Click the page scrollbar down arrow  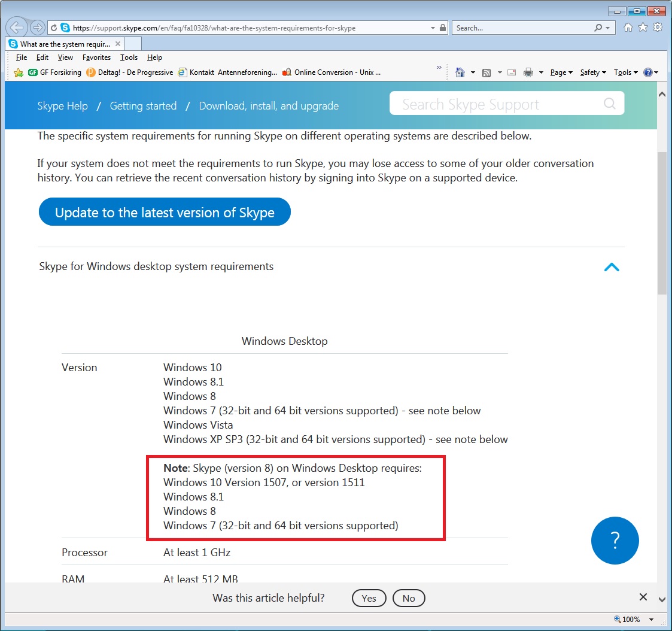[662, 599]
